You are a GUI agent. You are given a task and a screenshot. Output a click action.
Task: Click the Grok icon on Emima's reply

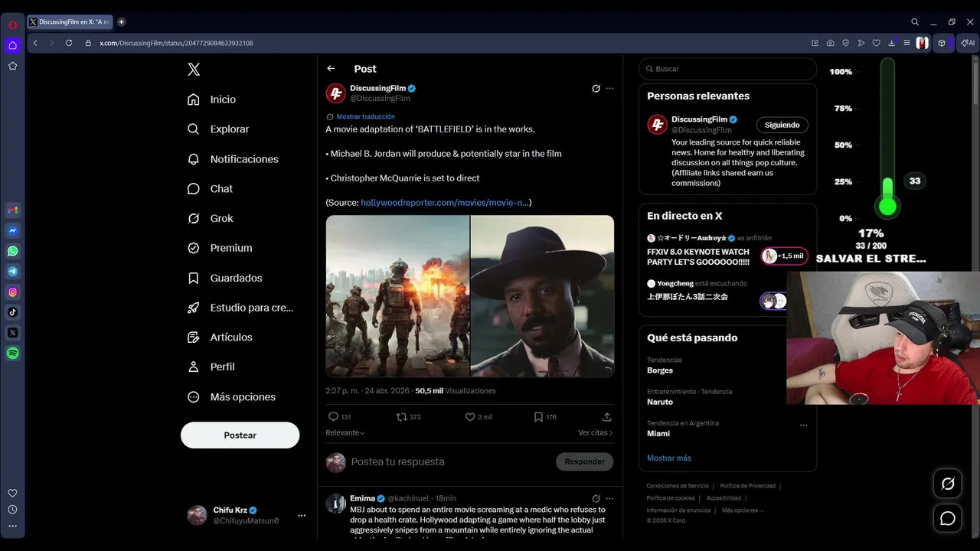[x=596, y=498]
